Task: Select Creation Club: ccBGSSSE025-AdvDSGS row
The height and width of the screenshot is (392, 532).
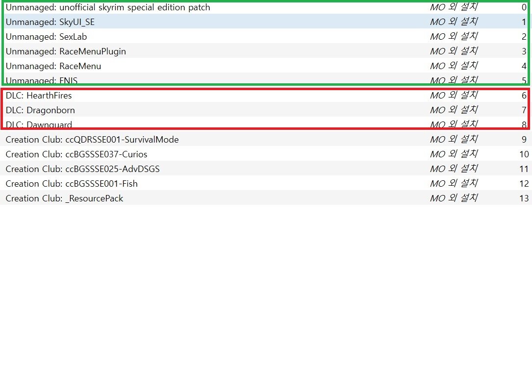Action: tap(266, 169)
